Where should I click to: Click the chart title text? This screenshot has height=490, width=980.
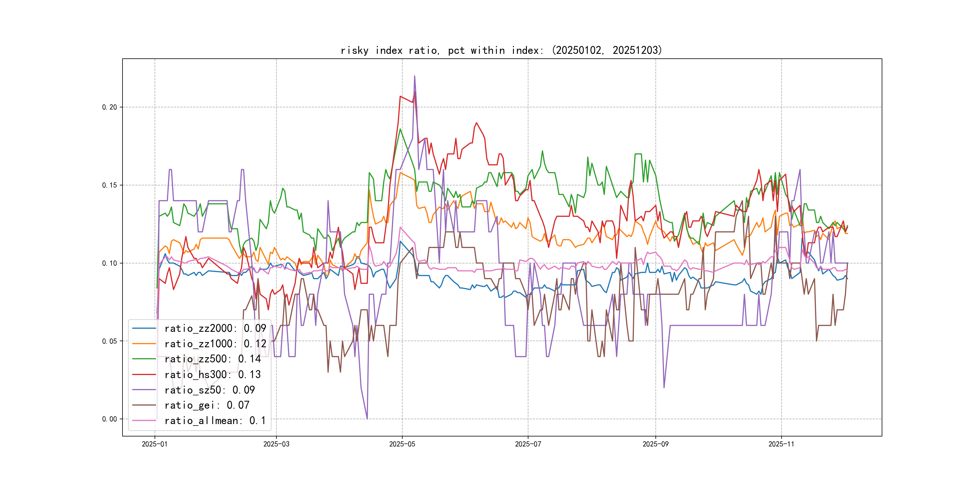(x=501, y=50)
